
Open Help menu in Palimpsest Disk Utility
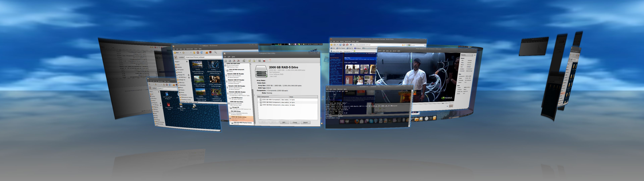pos(233,57)
